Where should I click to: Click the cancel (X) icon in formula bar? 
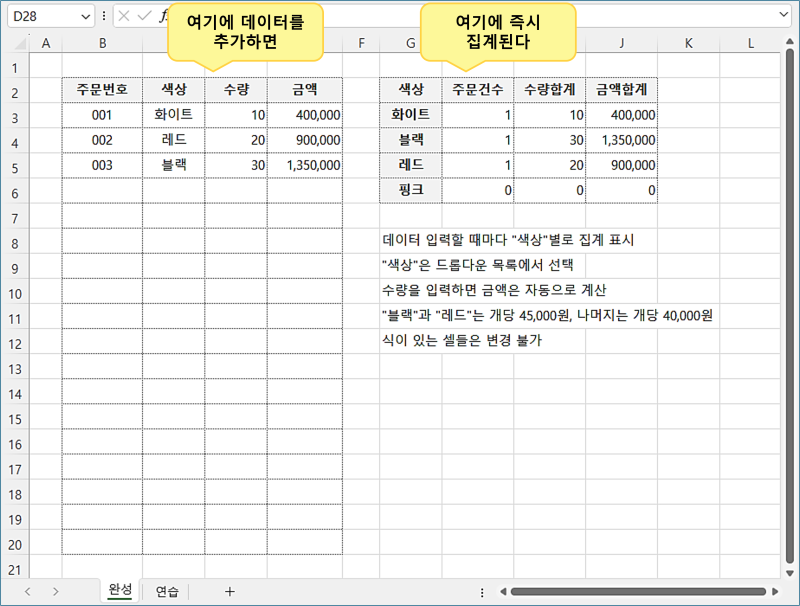pyautogui.click(x=124, y=16)
